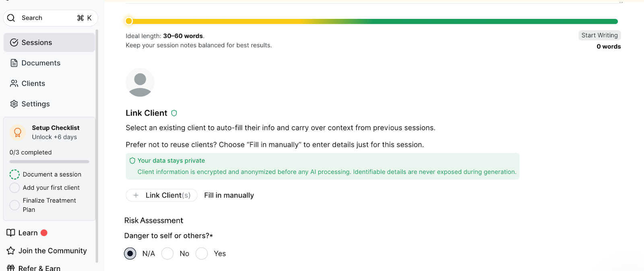The image size is (644, 271).
Task: Select Yes for danger to self or others
Action: pyautogui.click(x=202, y=253)
